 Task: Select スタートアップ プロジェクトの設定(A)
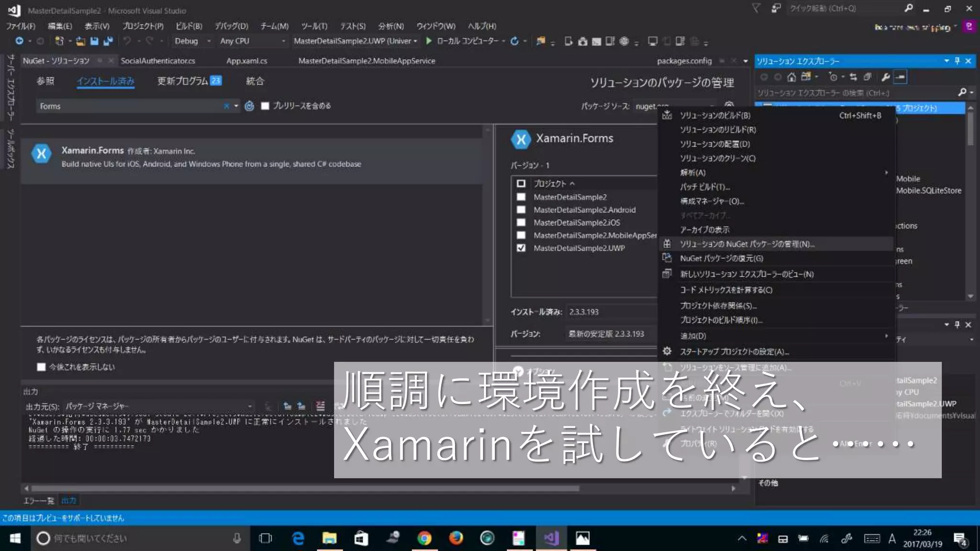coord(776,352)
